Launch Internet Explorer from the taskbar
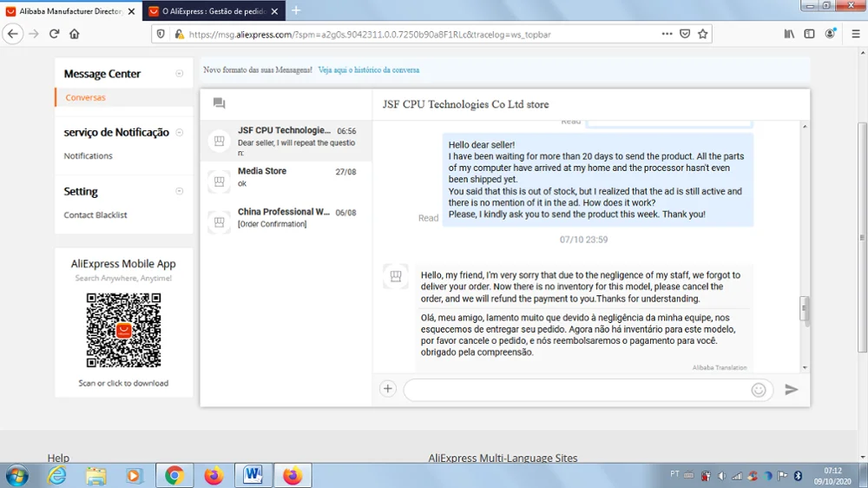Screen dimensions: 868x488 pyautogui.click(x=57, y=475)
